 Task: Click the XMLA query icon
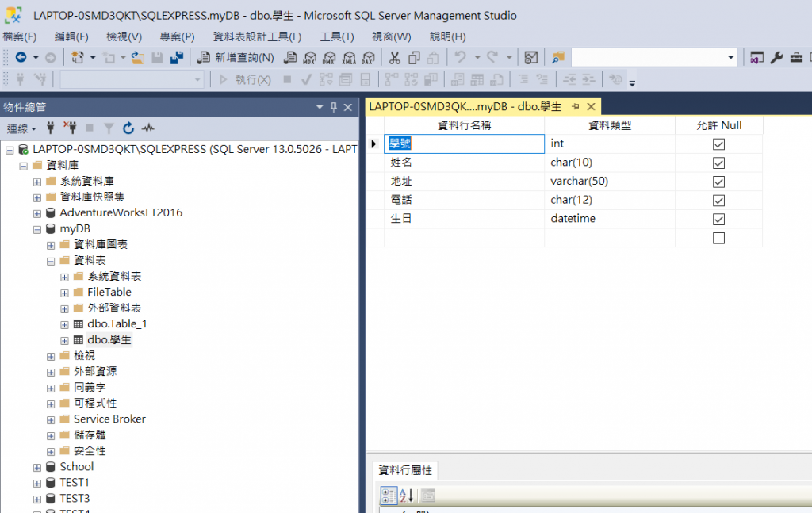[349, 57]
